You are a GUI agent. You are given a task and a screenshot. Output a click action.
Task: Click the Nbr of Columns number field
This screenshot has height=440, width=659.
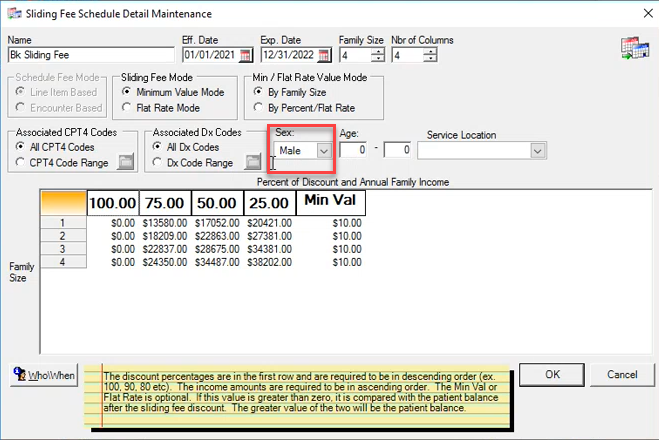[x=408, y=55]
